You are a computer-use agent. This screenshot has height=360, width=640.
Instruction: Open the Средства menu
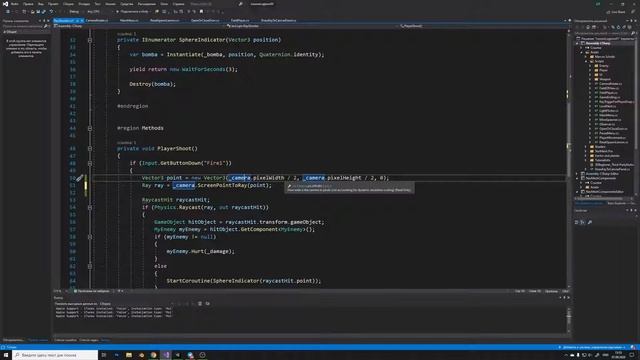coord(127,4)
